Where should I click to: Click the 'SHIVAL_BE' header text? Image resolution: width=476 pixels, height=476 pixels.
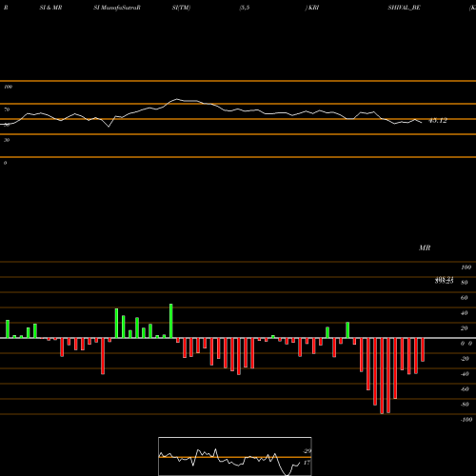click(404, 8)
